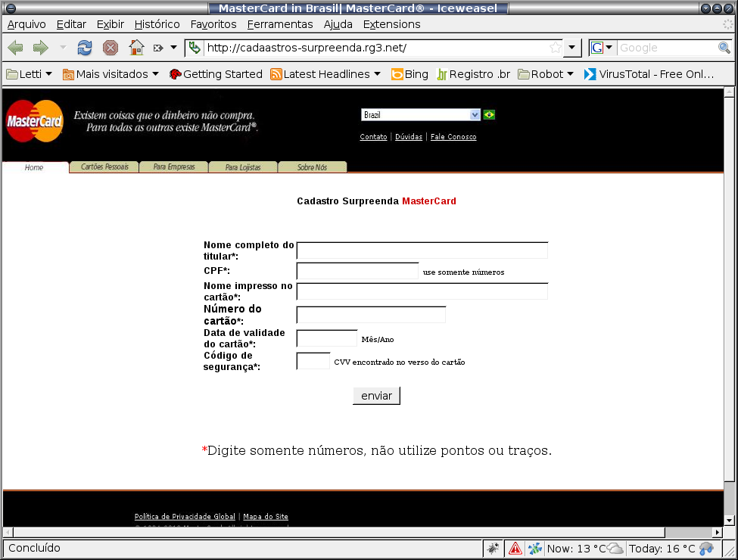This screenshot has height=560, width=738.
Task: Go to the Home page icon
Action: point(136,48)
